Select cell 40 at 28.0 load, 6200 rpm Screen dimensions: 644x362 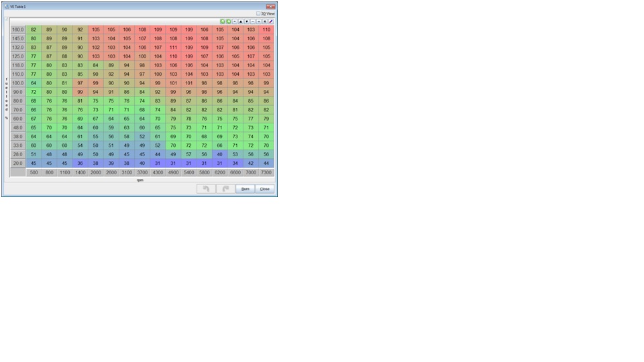pyautogui.click(x=220, y=154)
